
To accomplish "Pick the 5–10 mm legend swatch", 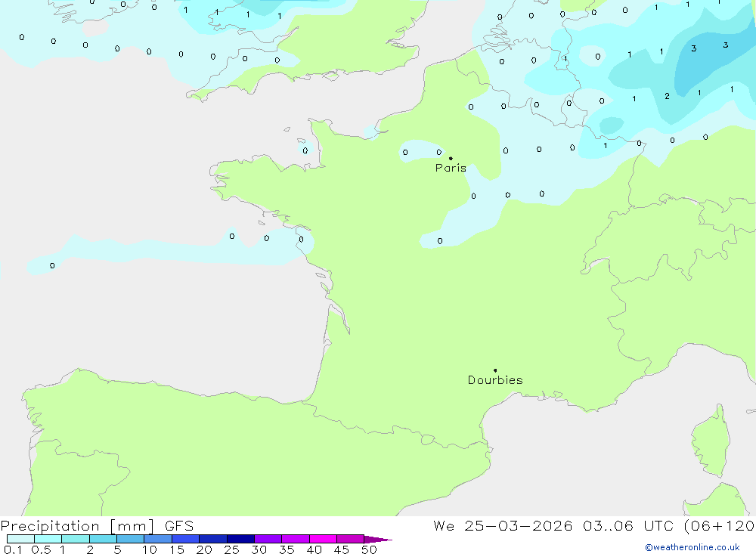I will pyautogui.click(x=131, y=539).
